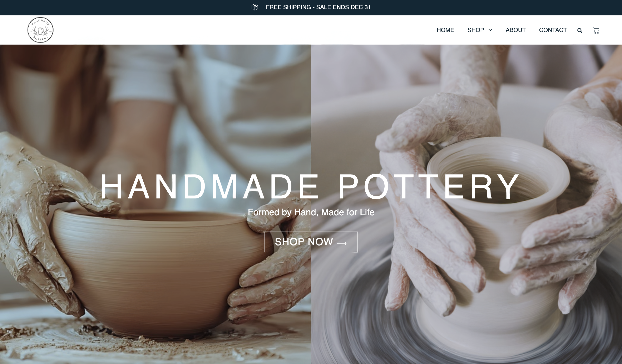Expand the SHOP dropdown chevron

[x=490, y=30]
